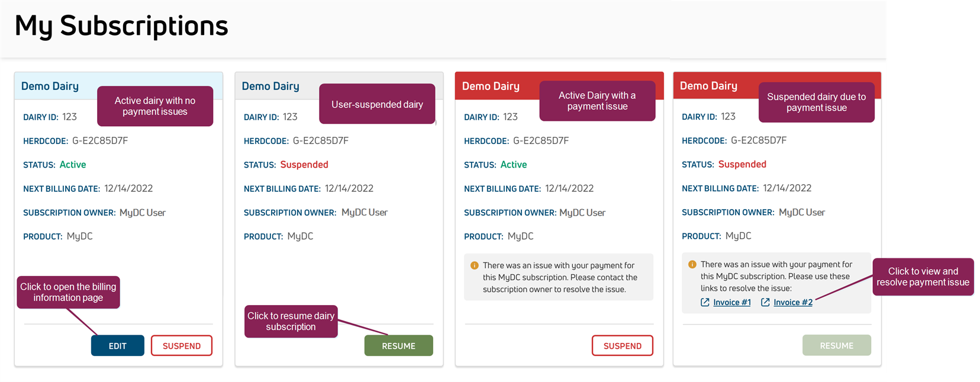Click the 'Active dairy with no payment issues' callout
This screenshot has height=382, width=980.
[x=155, y=106]
